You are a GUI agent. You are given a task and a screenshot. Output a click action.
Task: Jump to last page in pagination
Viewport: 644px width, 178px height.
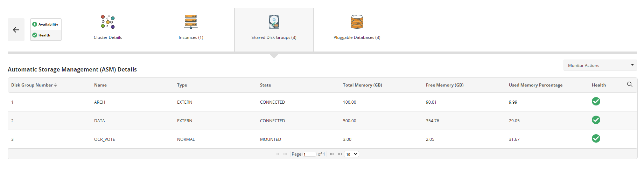[x=340, y=154]
